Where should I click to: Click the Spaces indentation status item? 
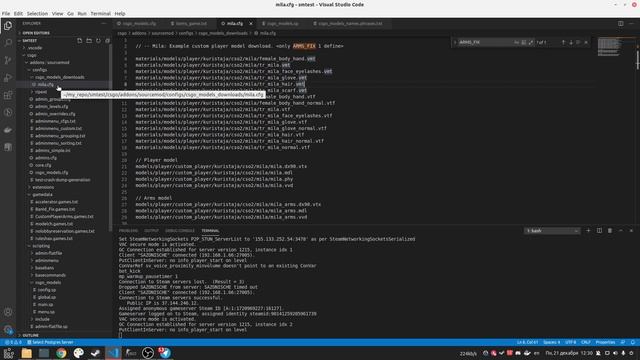(551, 342)
